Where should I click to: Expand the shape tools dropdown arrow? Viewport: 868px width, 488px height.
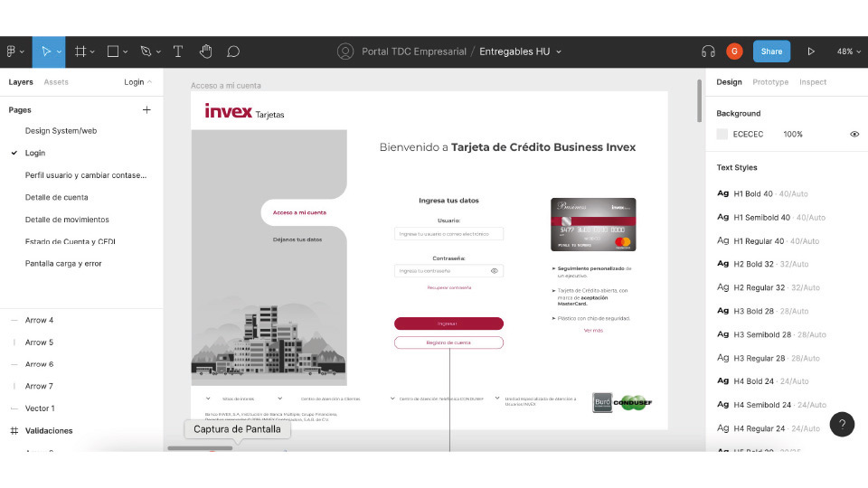click(x=126, y=52)
